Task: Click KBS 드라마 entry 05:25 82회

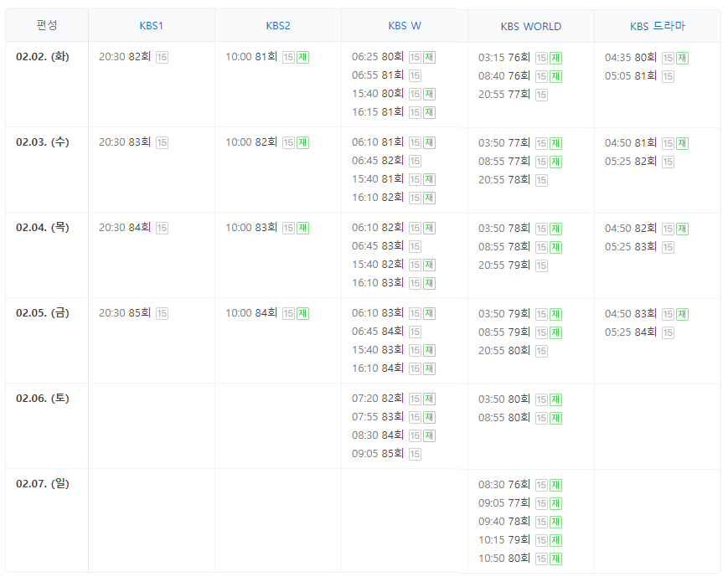Action: (631, 161)
